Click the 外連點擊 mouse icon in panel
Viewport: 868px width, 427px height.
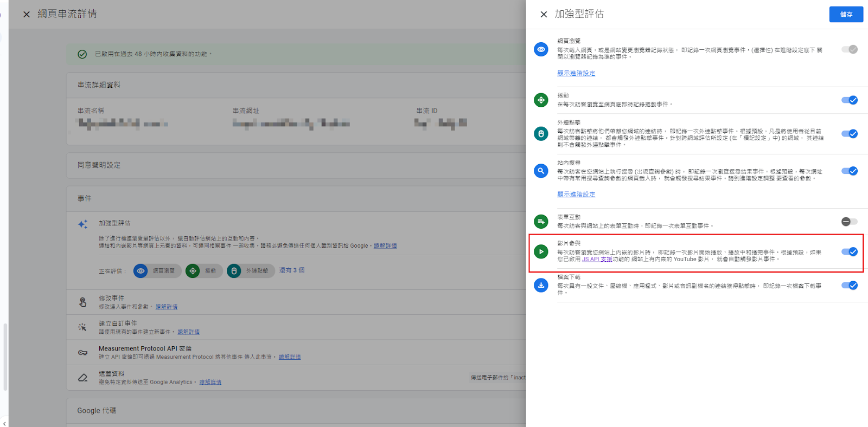click(x=541, y=133)
